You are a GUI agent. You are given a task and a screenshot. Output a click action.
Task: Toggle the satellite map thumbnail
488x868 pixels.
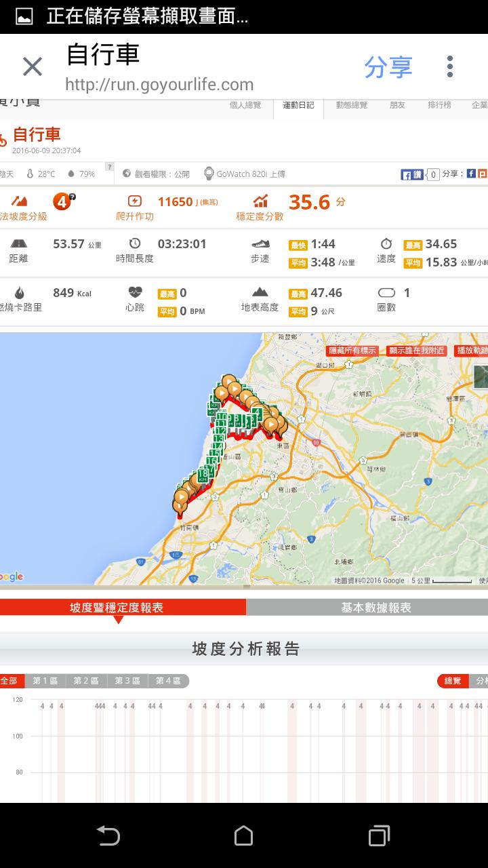(x=481, y=376)
